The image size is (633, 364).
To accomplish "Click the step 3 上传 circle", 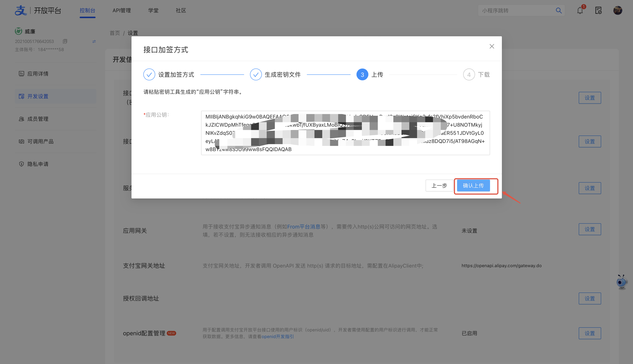I will click(x=362, y=74).
